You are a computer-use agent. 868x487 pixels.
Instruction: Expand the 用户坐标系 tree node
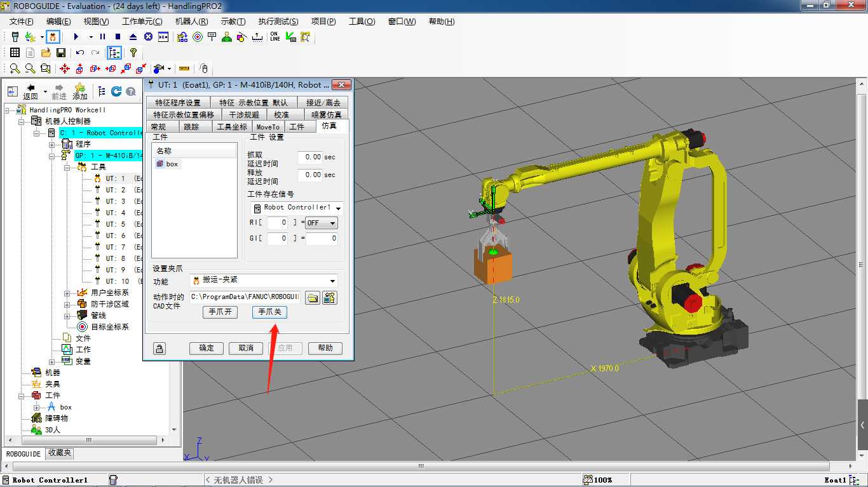pos(67,293)
